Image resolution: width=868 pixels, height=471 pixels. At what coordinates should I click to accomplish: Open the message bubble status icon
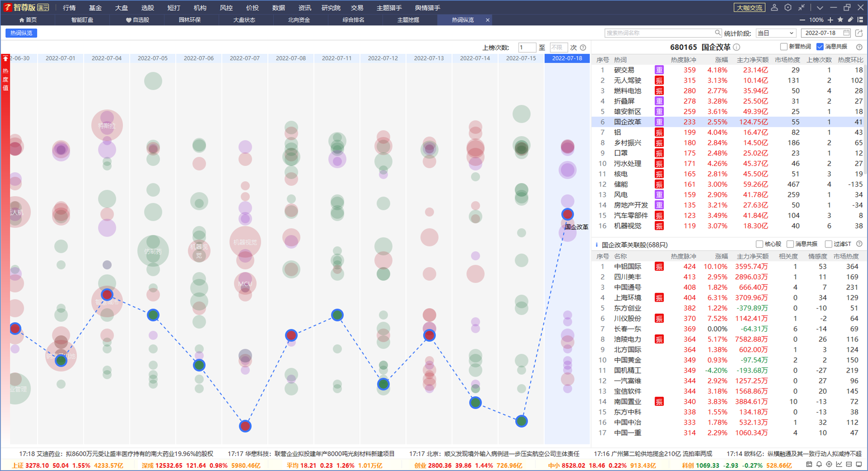[x=849, y=464]
